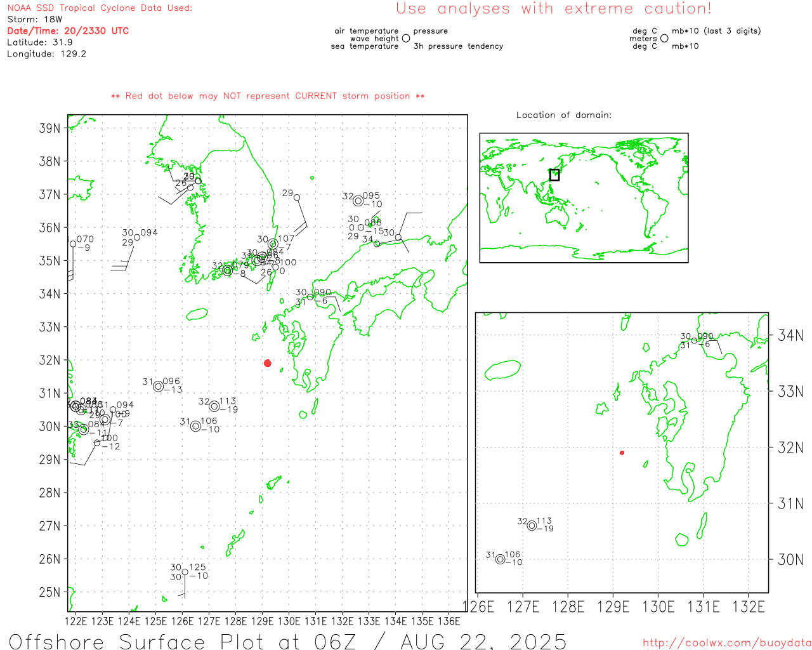Select buoy station reading 31 096 -13
The width and height of the screenshot is (812, 650).
point(159,386)
